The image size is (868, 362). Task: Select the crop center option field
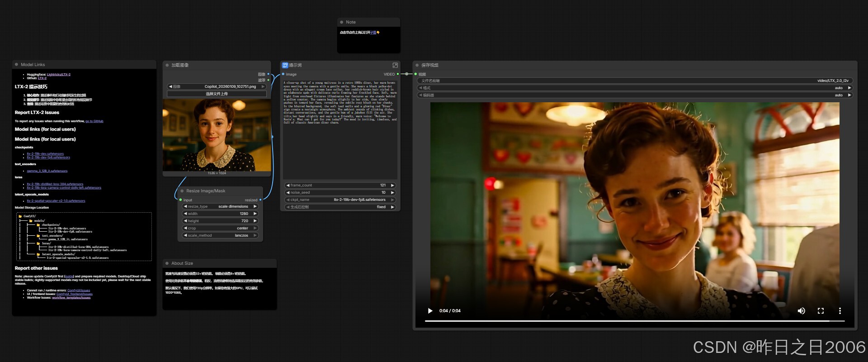[220, 228]
